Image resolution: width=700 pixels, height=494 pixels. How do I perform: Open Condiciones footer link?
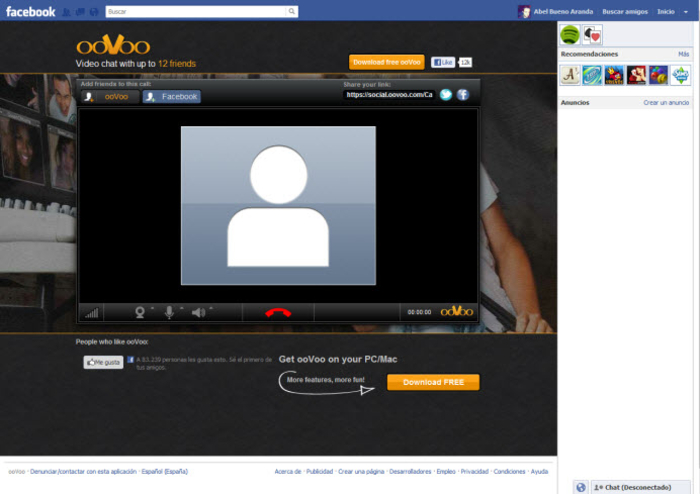coord(509,472)
